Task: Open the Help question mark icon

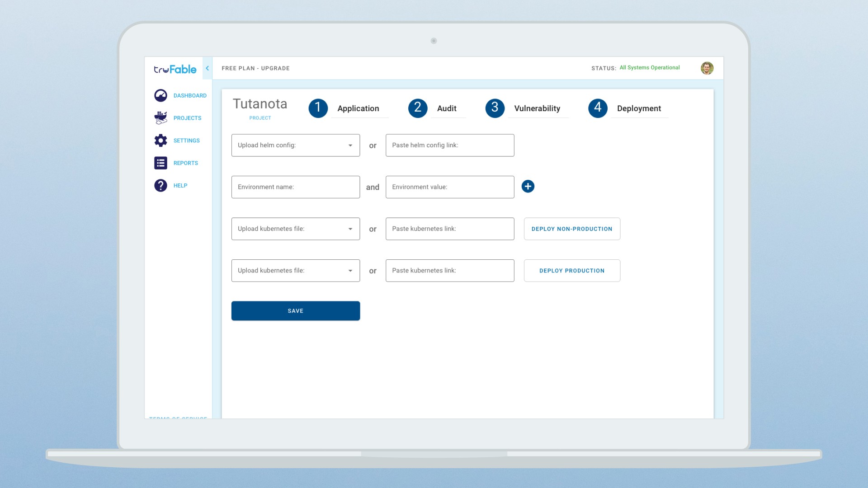Action: click(x=160, y=186)
